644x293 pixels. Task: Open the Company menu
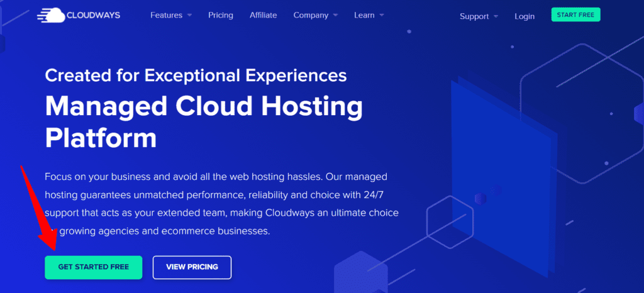311,15
